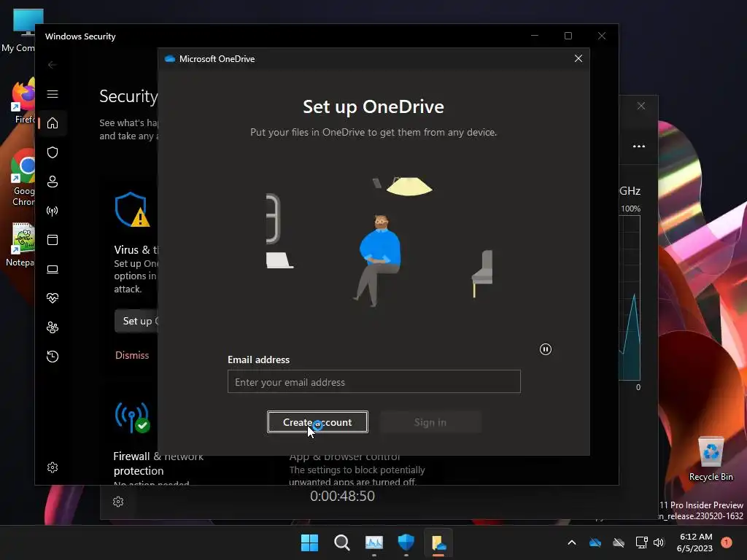Image resolution: width=747 pixels, height=560 pixels.
Task: Click the Set up OneDrive button in Security
Action: click(x=137, y=321)
